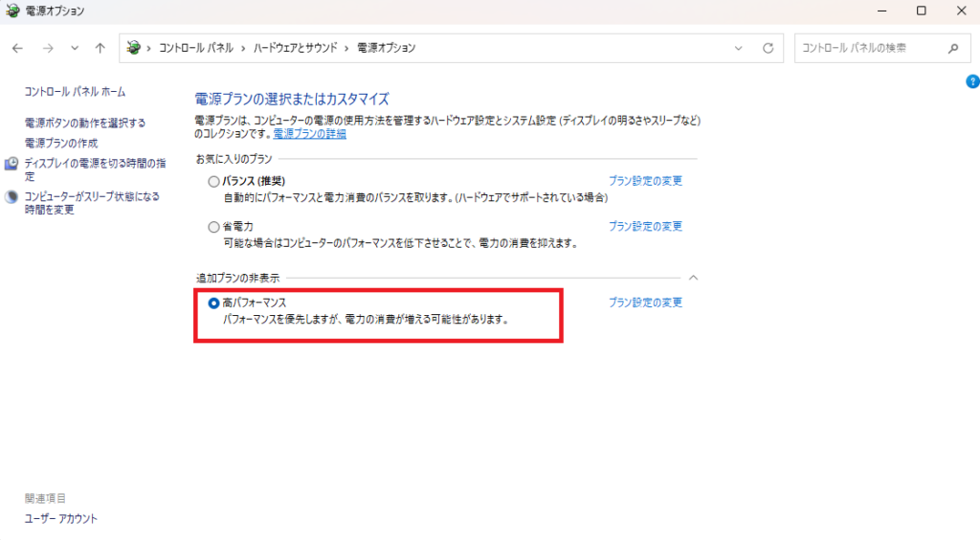Minimize the power options window

click(x=881, y=11)
